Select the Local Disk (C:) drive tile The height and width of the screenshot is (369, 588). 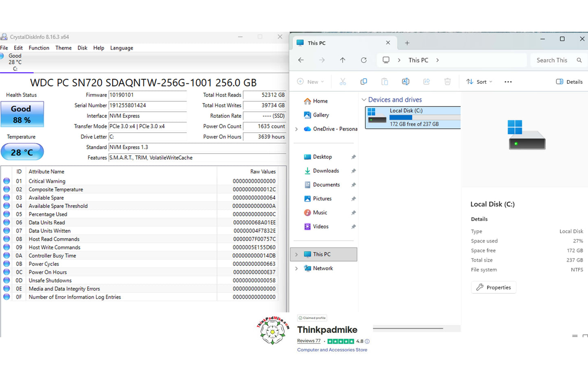(x=413, y=117)
